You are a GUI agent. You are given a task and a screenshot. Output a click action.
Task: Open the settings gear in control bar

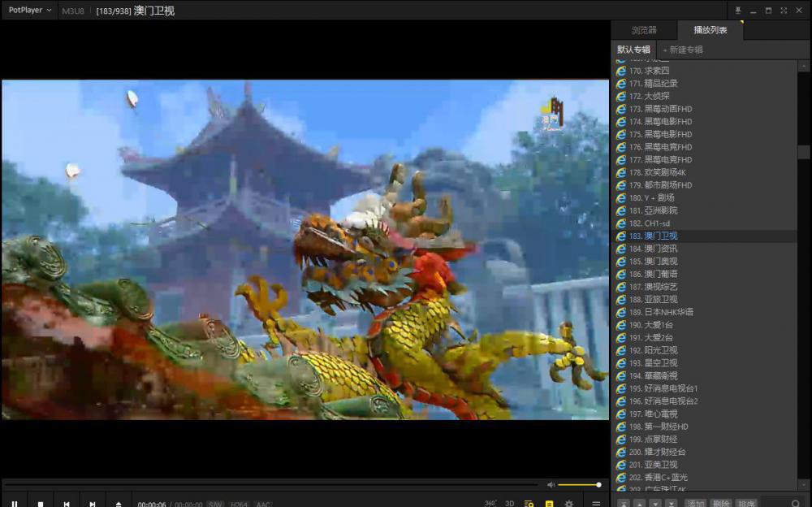pyautogui.click(x=568, y=504)
